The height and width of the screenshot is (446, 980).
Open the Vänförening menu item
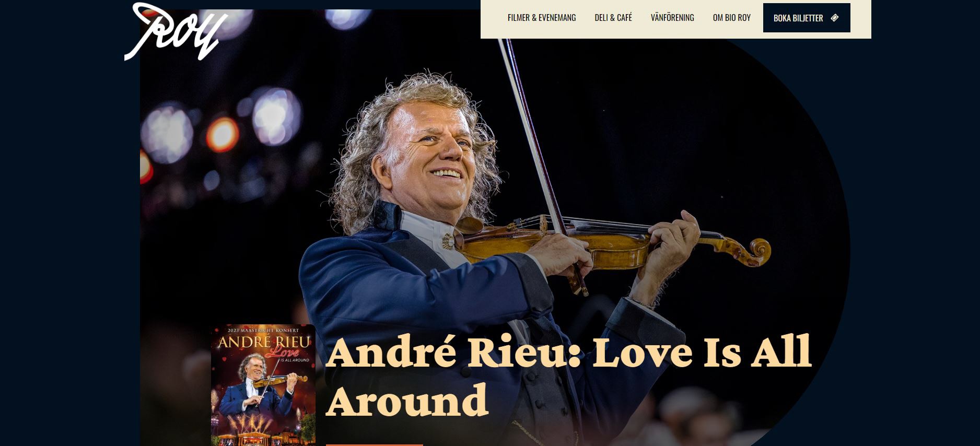[672, 18]
